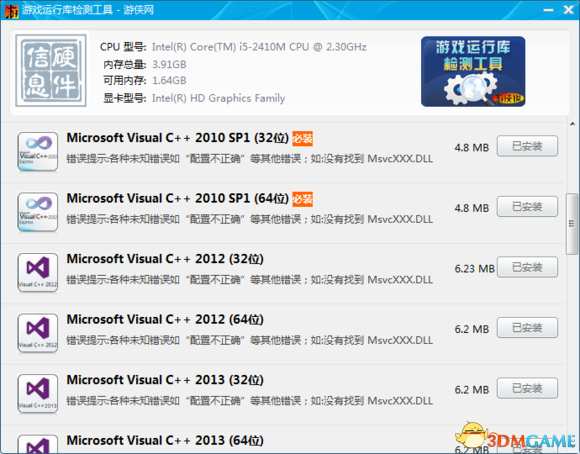
Task: Click the scrollbar thumb on the list
Action: (572, 223)
